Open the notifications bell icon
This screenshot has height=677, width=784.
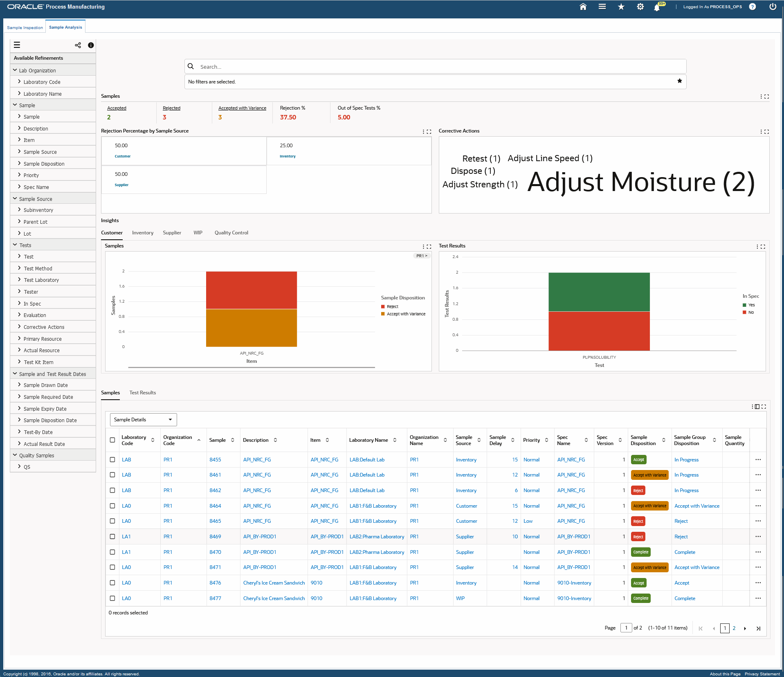pyautogui.click(x=657, y=7)
